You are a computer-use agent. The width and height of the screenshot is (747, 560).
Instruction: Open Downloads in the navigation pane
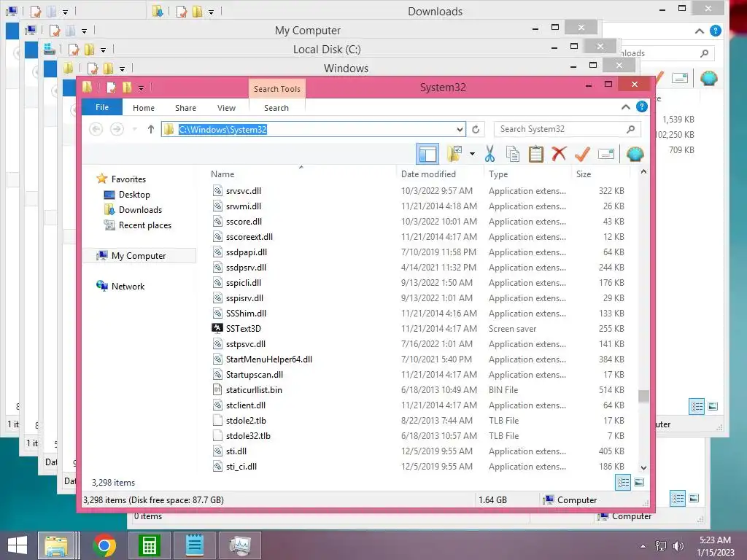140,209
